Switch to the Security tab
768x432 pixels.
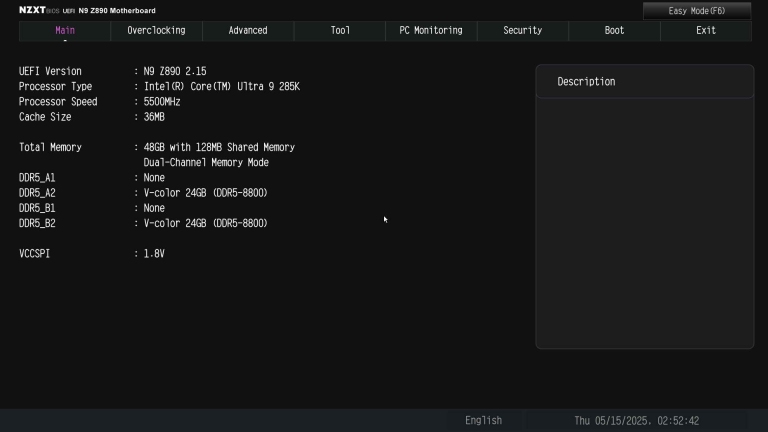tap(523, 30)
